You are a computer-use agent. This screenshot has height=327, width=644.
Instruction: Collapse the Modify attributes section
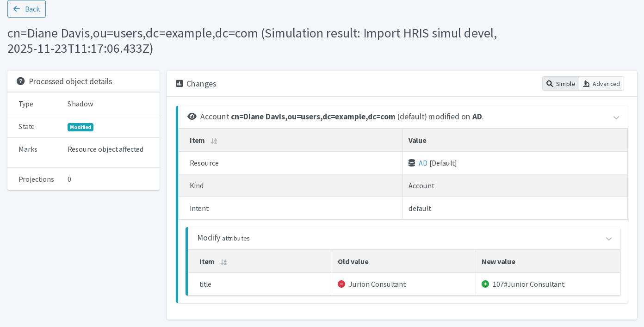[609, 239]
